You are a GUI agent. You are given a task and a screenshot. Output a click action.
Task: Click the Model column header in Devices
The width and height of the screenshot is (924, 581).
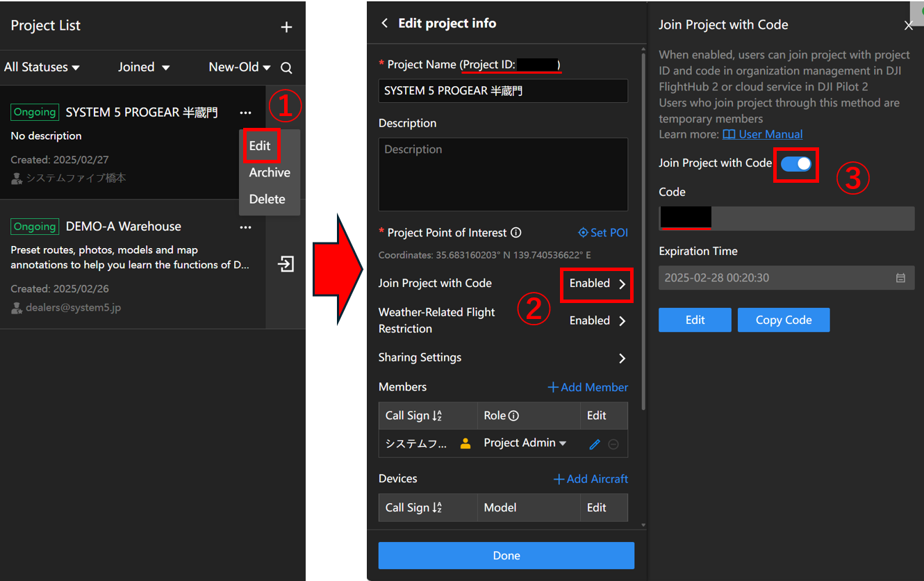pyautogui.click(x=500, y=507)
